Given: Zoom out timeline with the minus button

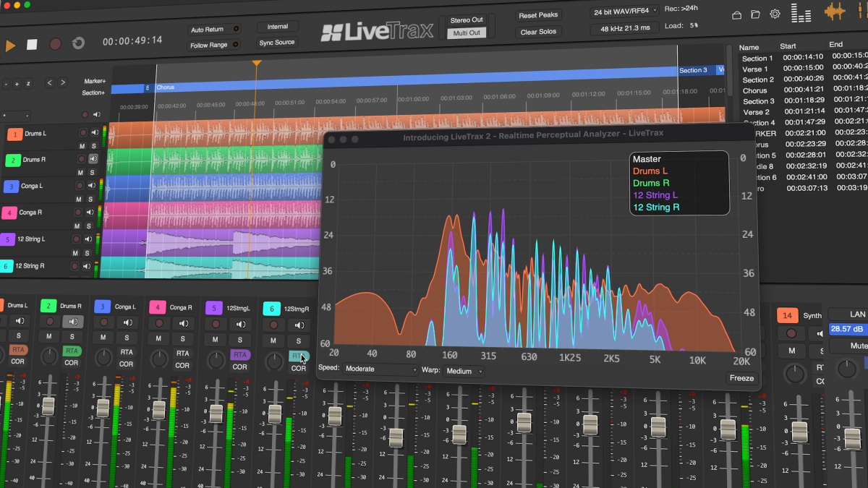Looking at the screenshot, I should tap(6, 84).
